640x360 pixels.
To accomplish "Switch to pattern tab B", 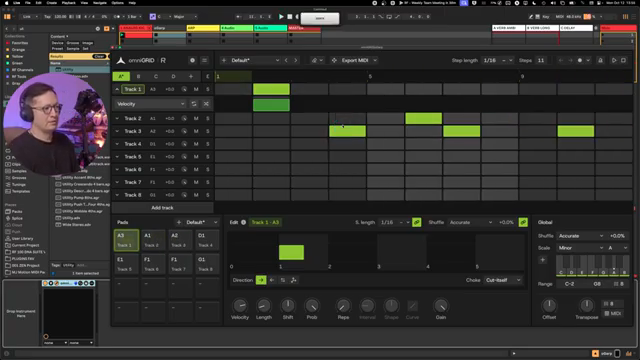I will coord(138,76).
